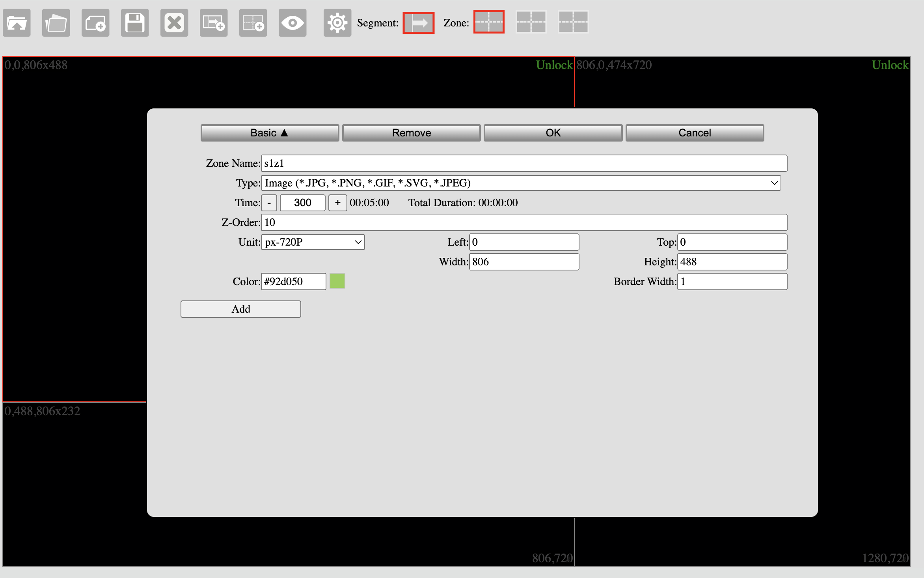
Task: Click the add segment toolbar icon
Action: [214, 23]
